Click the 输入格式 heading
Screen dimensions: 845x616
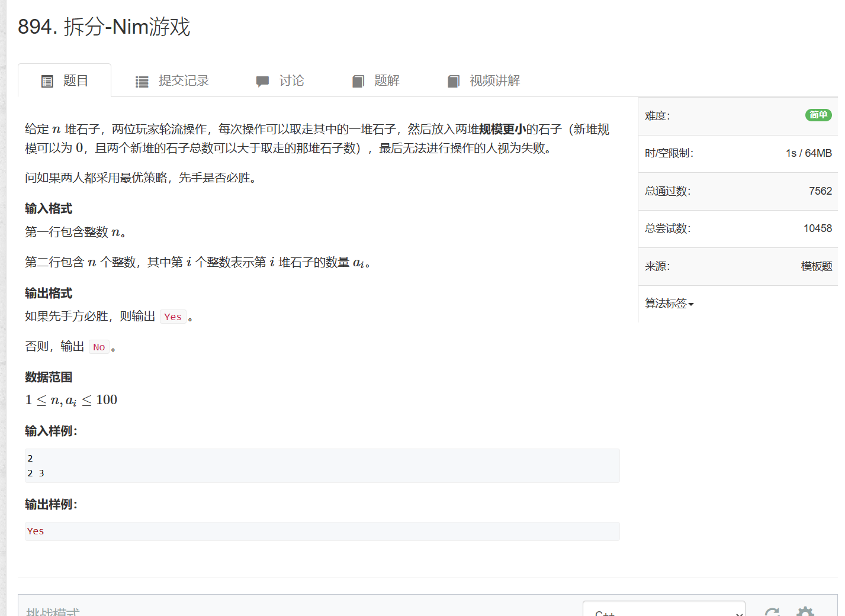point(49,208)
